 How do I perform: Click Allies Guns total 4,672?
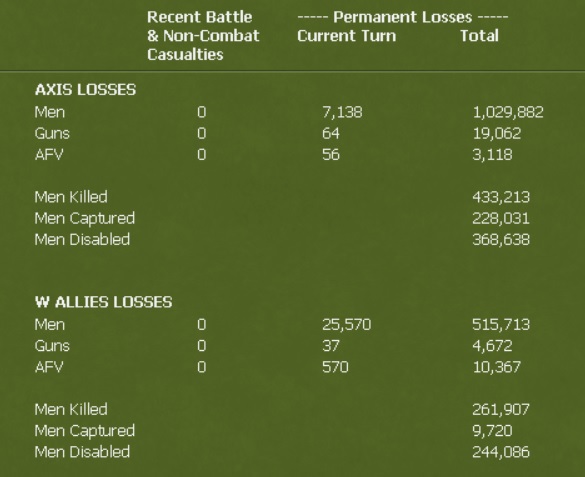tap(492, 346)
